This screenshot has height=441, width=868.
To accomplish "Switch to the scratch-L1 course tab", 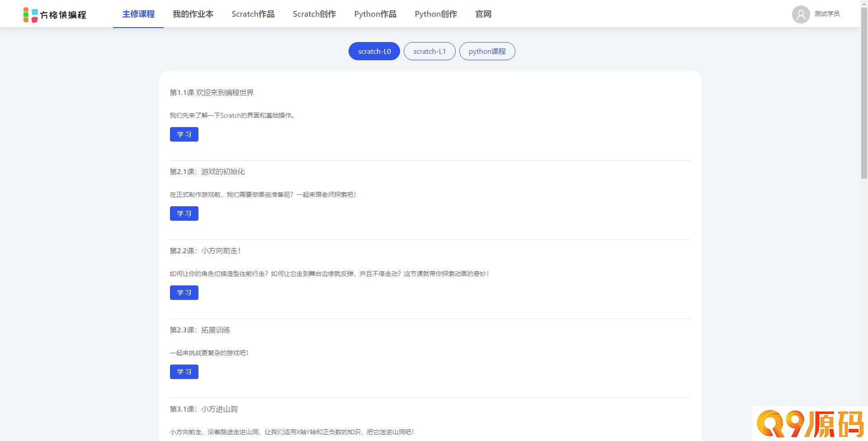I will (x=429, y=51).
